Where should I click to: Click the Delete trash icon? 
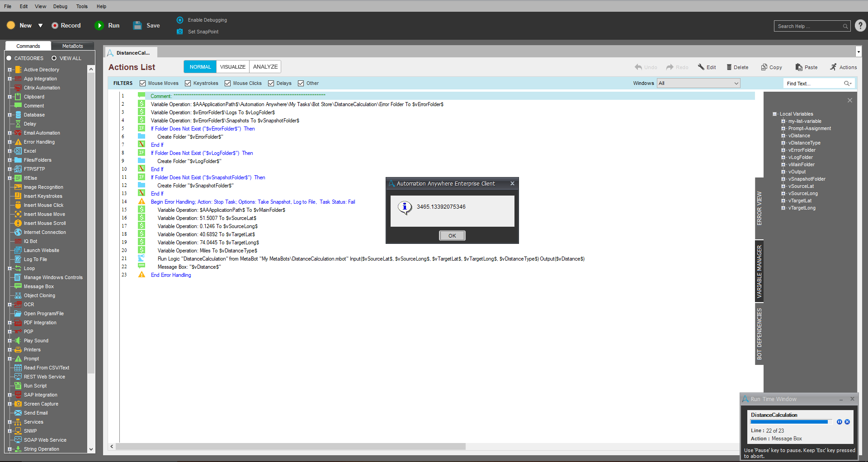(x=729, y=67)
